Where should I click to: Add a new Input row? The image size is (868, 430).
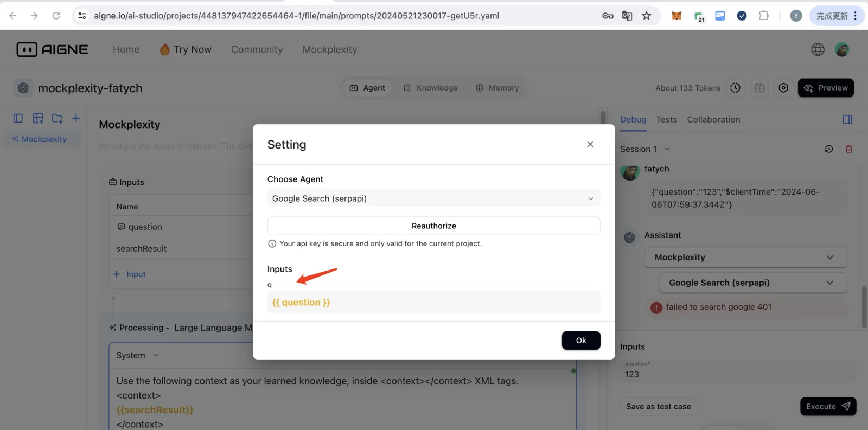[x=129, y=274]
